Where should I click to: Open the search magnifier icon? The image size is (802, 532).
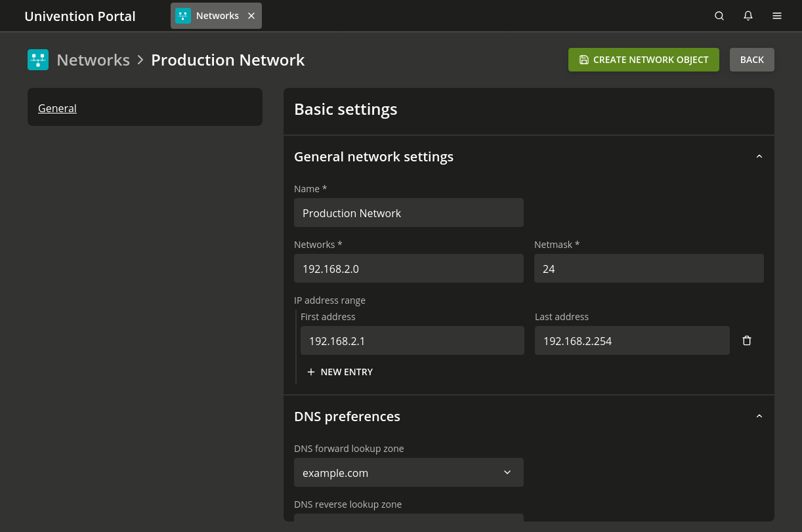tap(719, 16)
